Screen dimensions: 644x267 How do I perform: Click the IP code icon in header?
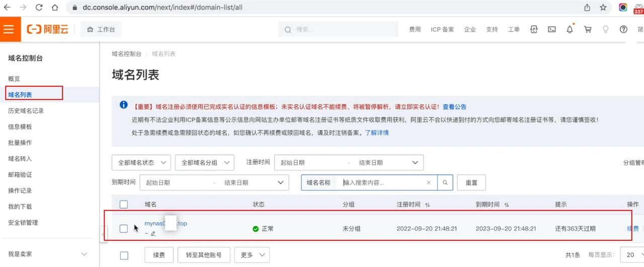click(534, 30)
